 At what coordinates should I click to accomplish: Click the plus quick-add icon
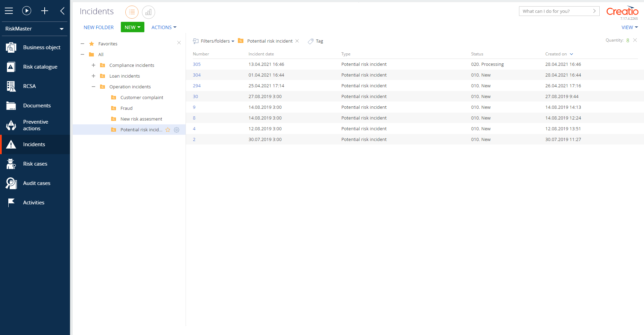coord(45,11)
